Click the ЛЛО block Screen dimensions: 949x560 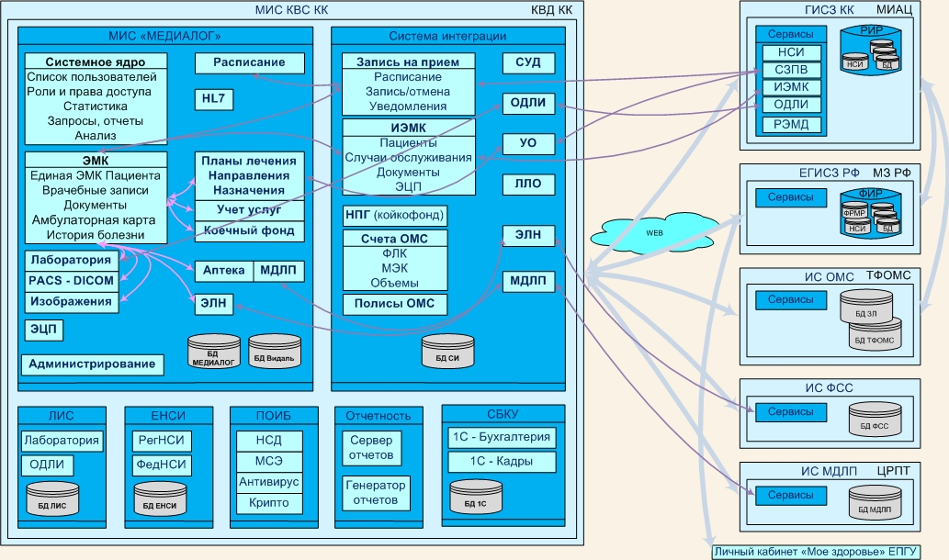click(528, 185)
